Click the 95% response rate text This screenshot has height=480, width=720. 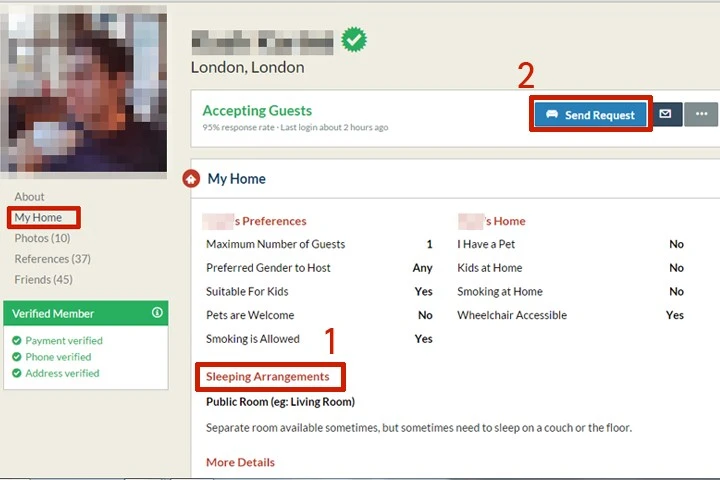coord(238,127)
